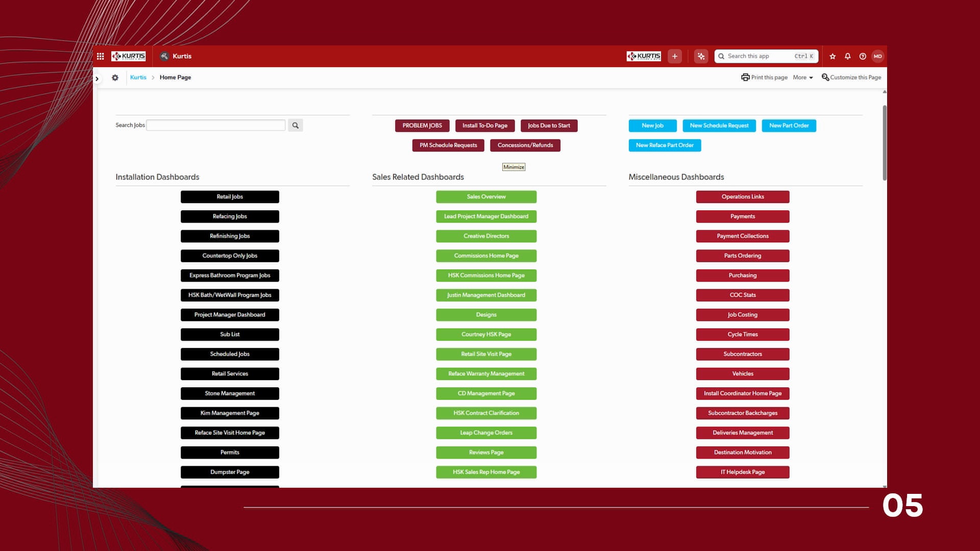
Task: Click the Minimize section toggle
Action: 513,167
